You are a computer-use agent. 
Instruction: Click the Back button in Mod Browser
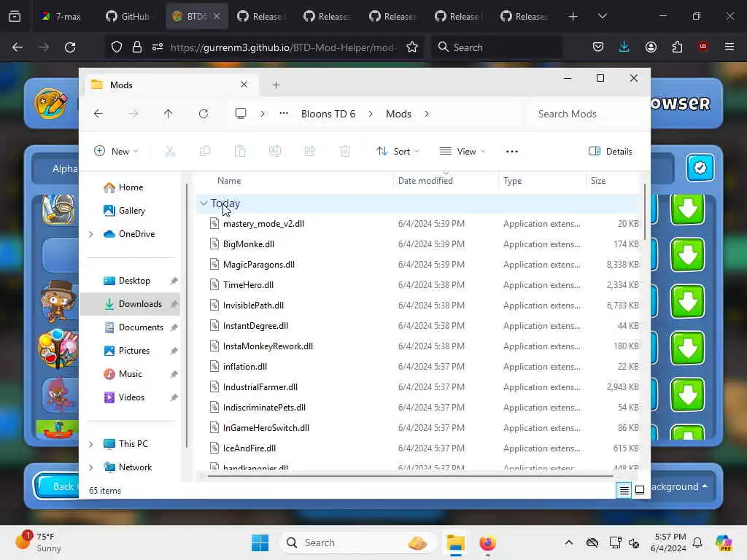[x=57, y=486]
